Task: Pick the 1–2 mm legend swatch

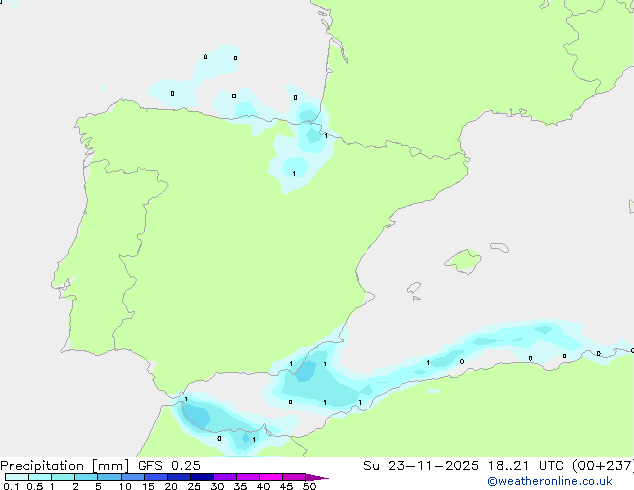Action: (x=63, y=477)
